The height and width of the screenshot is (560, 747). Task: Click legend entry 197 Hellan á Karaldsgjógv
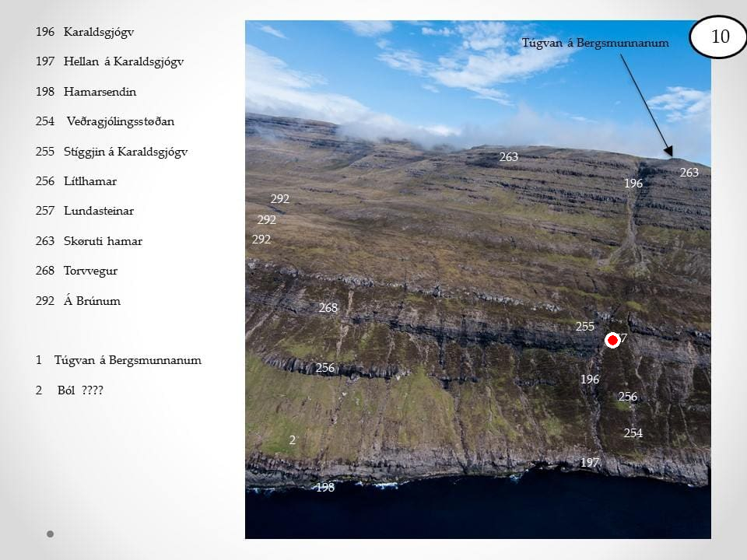109,61
